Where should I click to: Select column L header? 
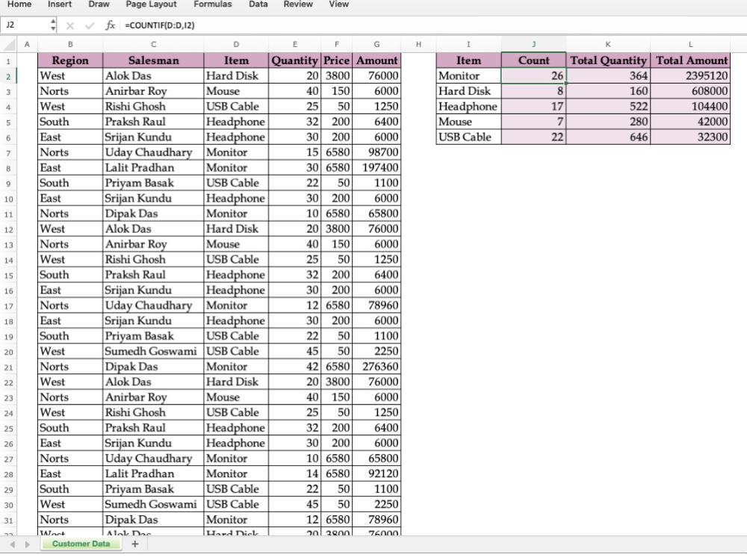pyautogui.click(x=690, y=44)
